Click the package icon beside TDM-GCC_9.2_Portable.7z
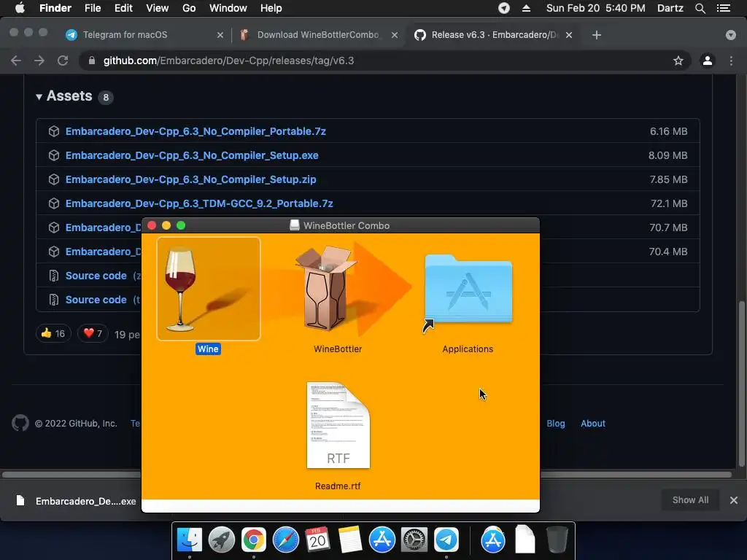The image size is (747, 560). [x=54, y=203]
